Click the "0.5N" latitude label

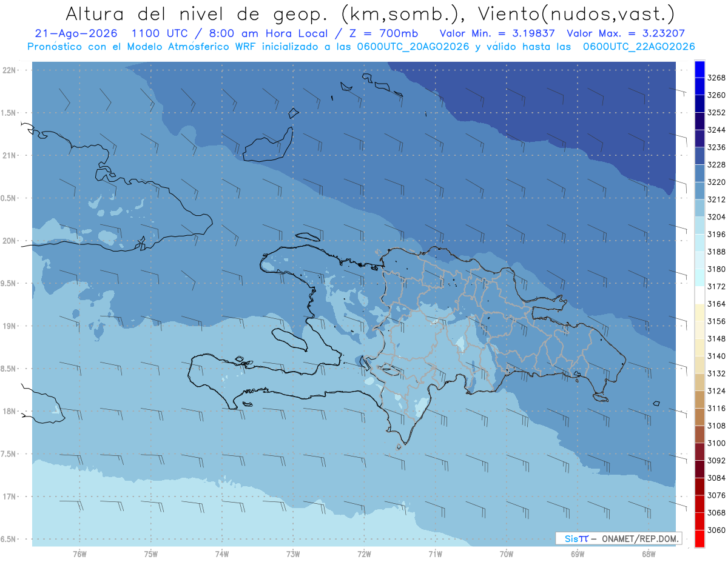[9, 198]
